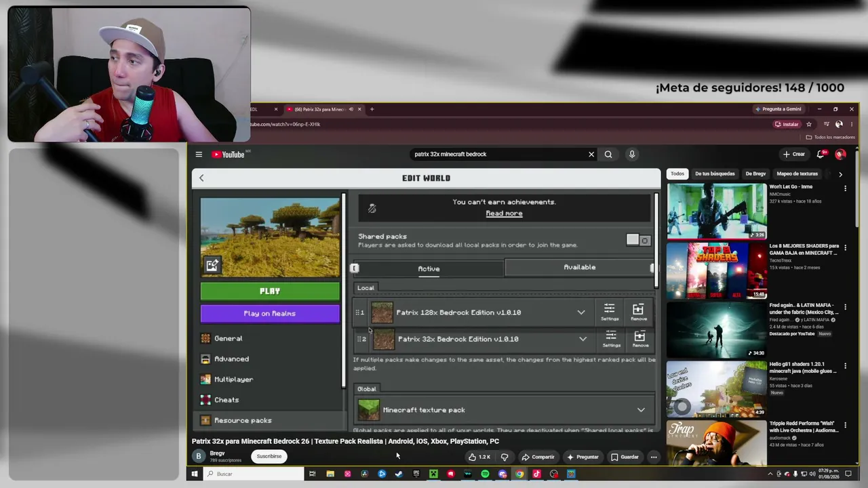Open the Fred again LATIN MAFIA video thumbnail
Screen dimensions: 868x488
pos(717,329)
